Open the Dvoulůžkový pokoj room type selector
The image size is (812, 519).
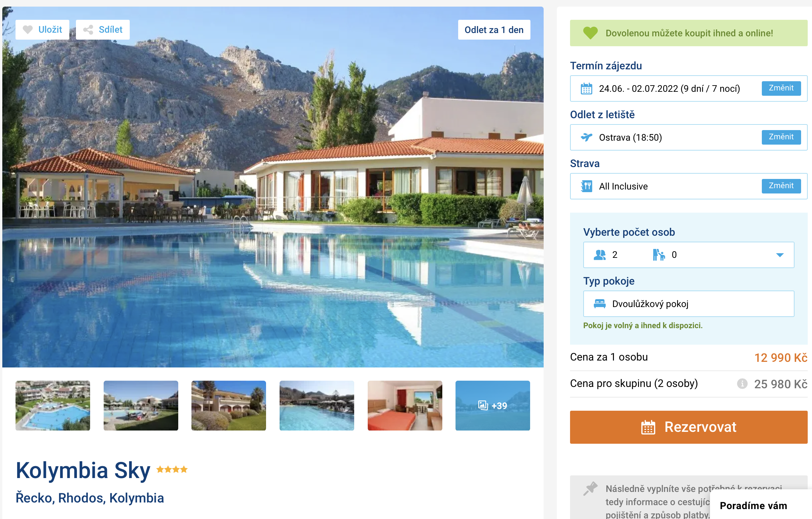point(688,304)
